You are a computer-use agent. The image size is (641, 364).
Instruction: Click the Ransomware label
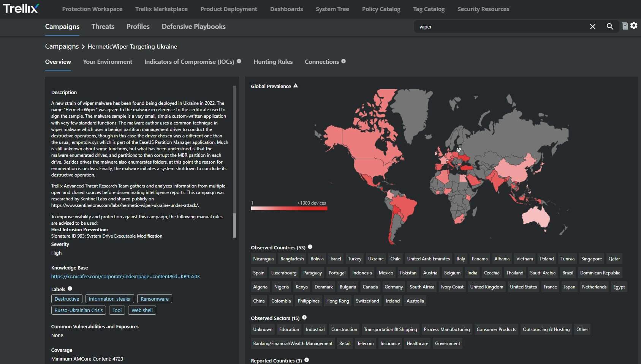point(155,299)
